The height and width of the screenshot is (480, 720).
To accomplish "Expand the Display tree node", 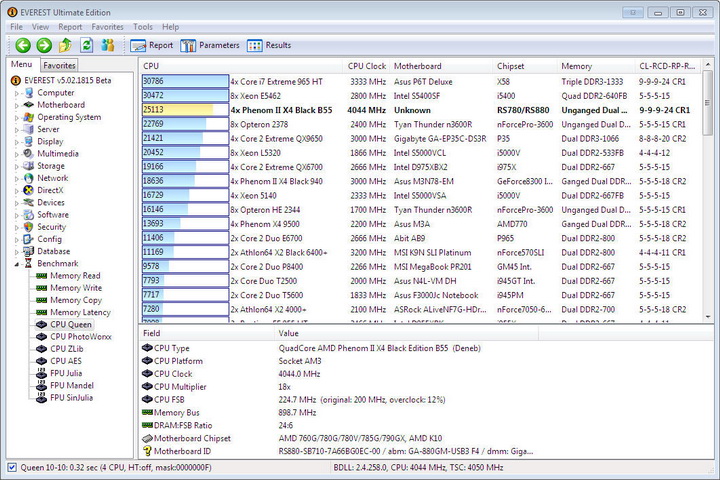I will (17, 142).
